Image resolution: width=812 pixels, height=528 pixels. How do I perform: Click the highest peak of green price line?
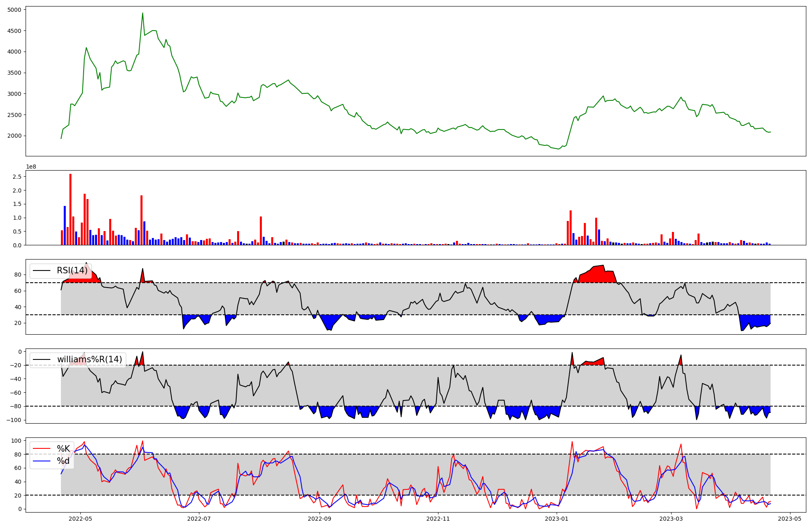point(143,13)
